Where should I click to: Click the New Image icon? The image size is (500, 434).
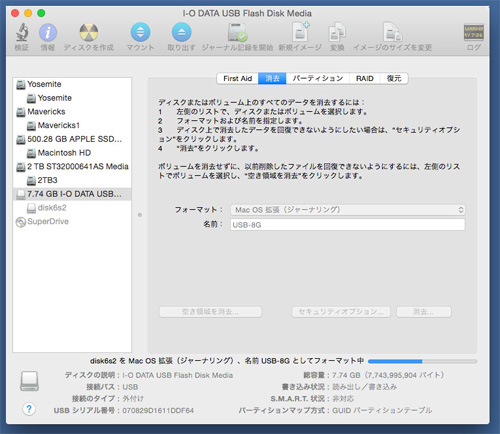[x=300, y=32]
